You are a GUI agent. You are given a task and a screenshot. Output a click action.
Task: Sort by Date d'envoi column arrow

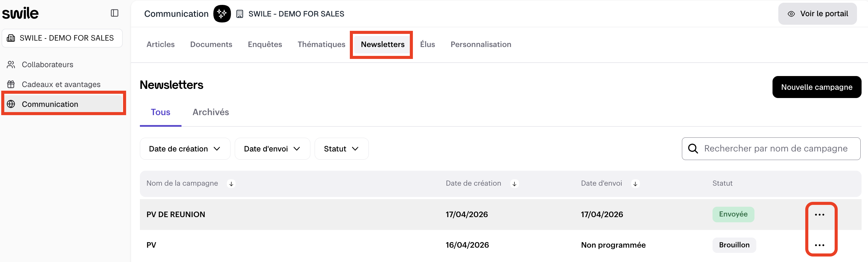pos(635,184)
